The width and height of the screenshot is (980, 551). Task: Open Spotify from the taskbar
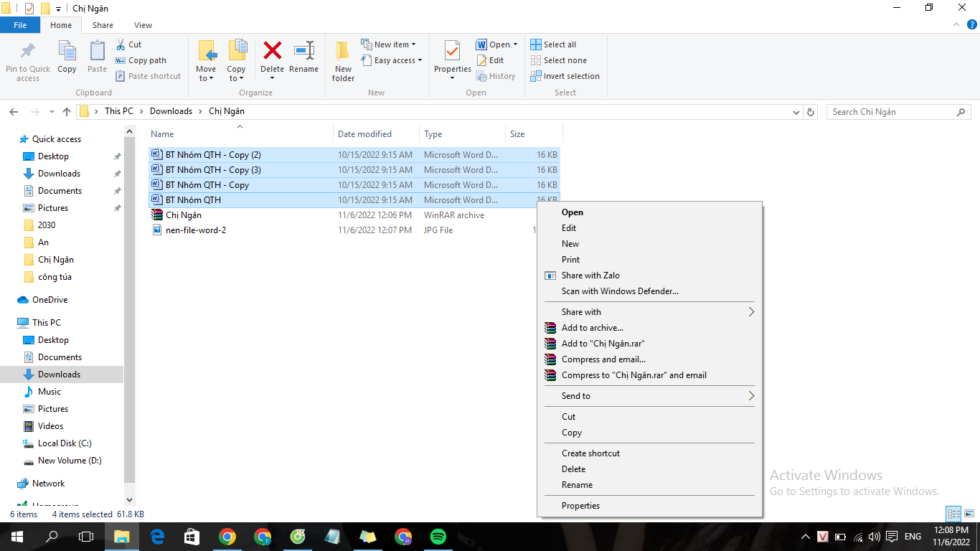[438, 537]
